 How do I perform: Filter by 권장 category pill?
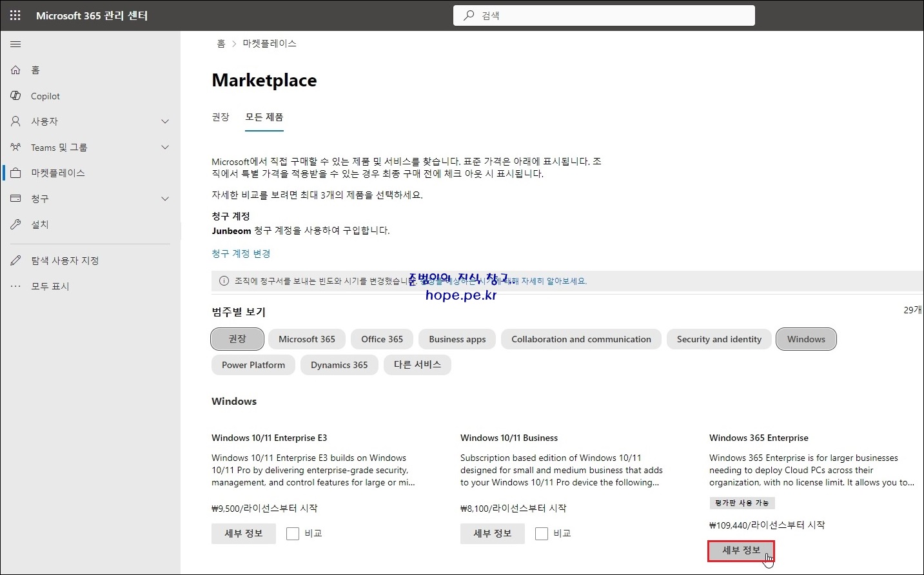tap(237, 339)
